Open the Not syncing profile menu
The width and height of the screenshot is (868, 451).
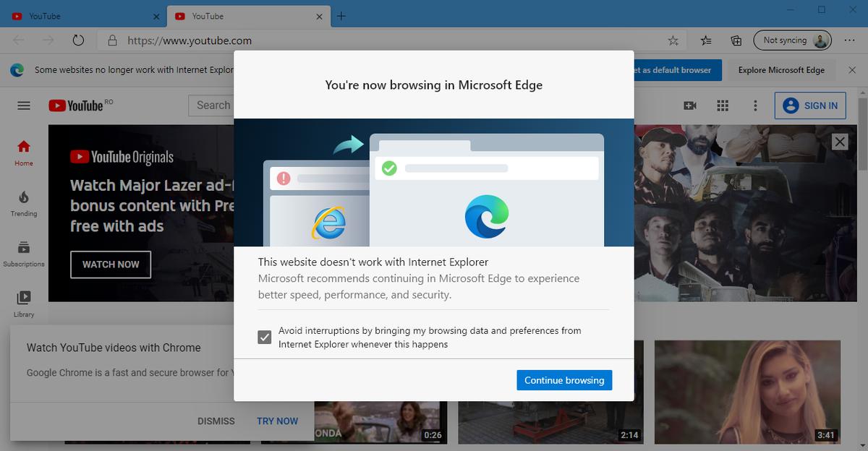click(x=792, y=40)
